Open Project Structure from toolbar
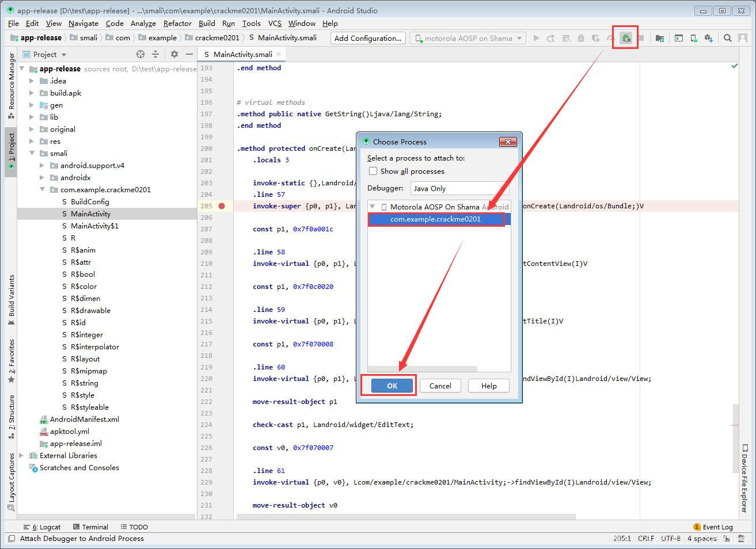The image size is (756, 549). [660, 38]
